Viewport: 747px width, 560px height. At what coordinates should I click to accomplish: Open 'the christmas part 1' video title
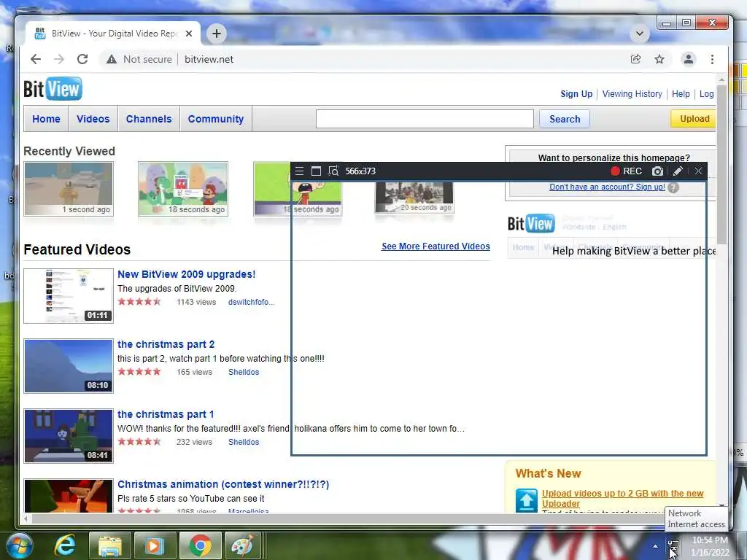pyautogui.click(x=166, y=414)
